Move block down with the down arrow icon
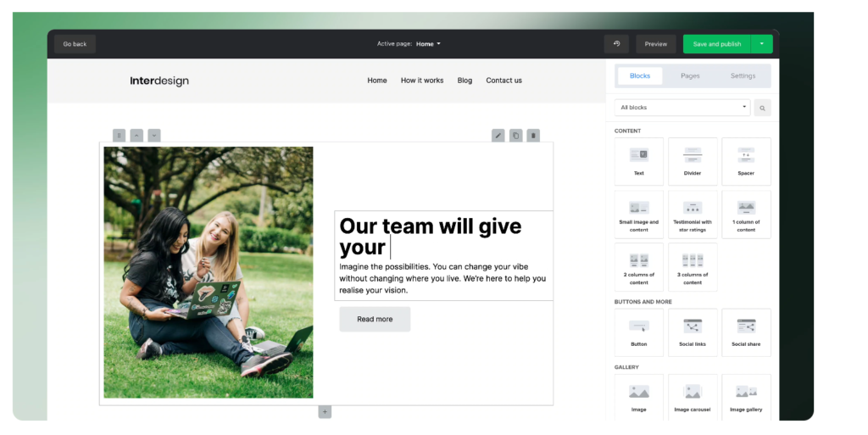The width and height of the screenshot is (868, 435). (x=154, y=136)
